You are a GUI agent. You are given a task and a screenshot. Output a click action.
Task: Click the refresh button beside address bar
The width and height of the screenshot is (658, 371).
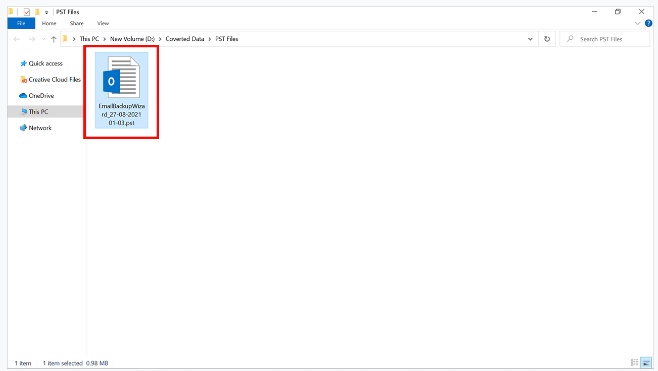(547, 39)
